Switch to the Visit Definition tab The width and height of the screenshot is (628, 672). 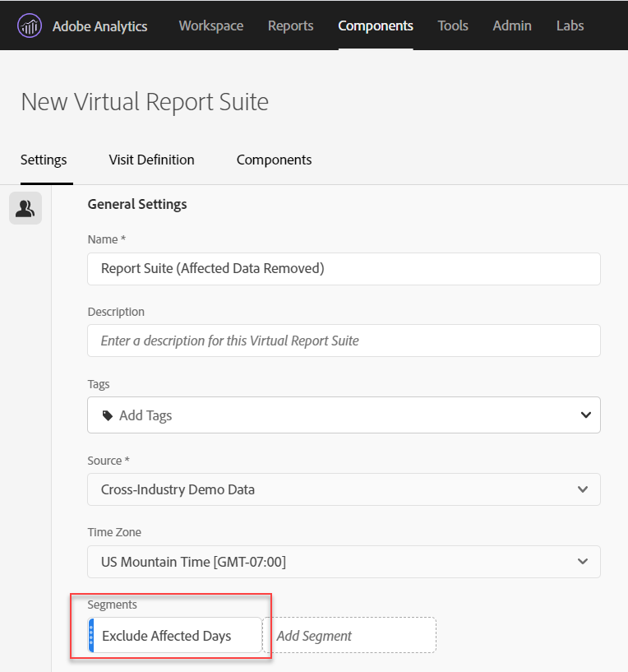tap(151, 160)
